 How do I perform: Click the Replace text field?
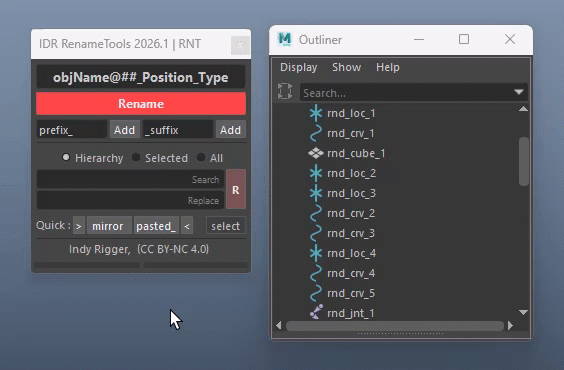tap(130, 200)
